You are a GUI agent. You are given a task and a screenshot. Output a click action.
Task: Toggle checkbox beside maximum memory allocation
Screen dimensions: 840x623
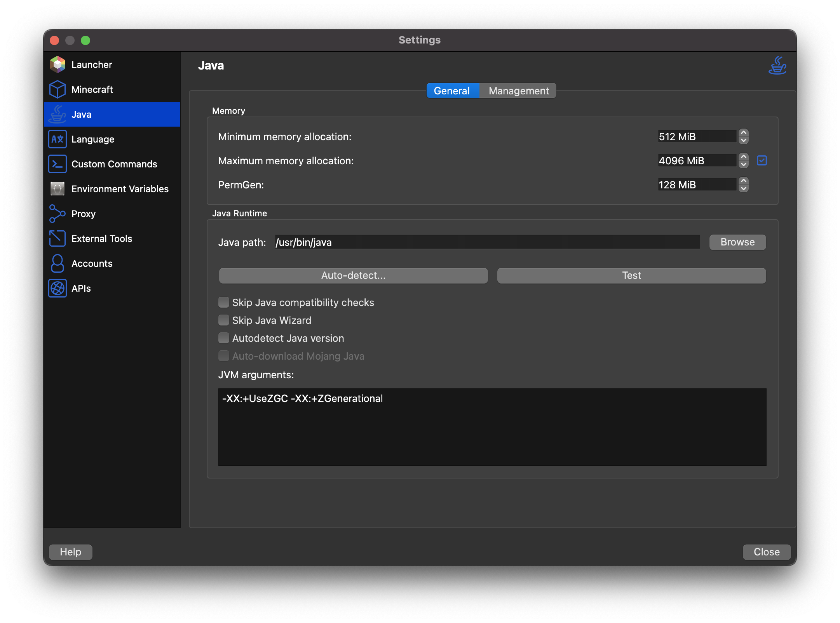coord(762,160)
